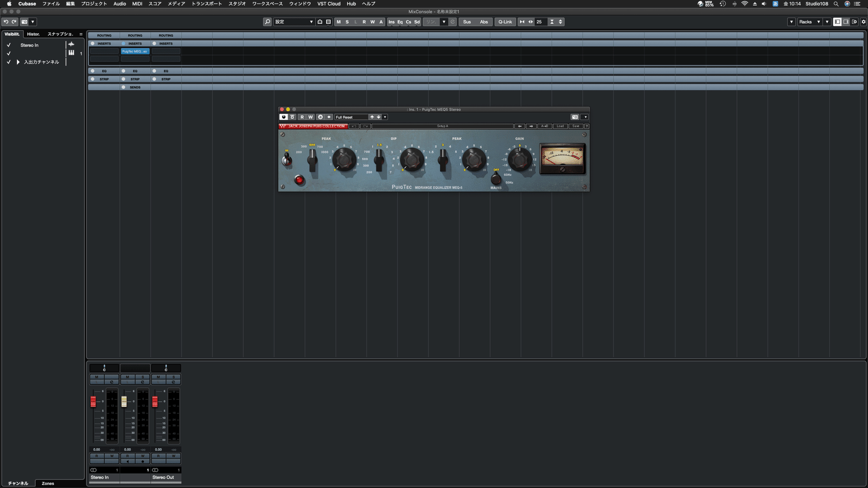
Task: Click the magnifier search channel icon
Action: (267, 22)
